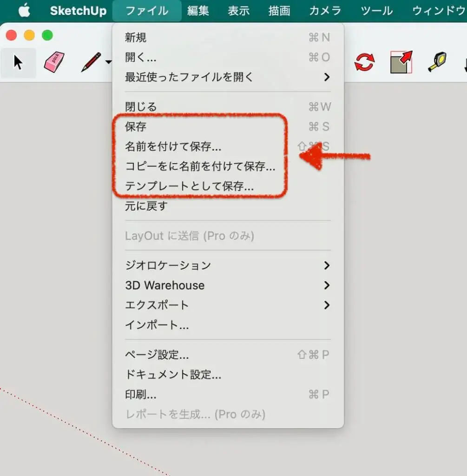Open ドキュメント設定... document setup
This screenshot has width=467, height=476.
[228, 374]
